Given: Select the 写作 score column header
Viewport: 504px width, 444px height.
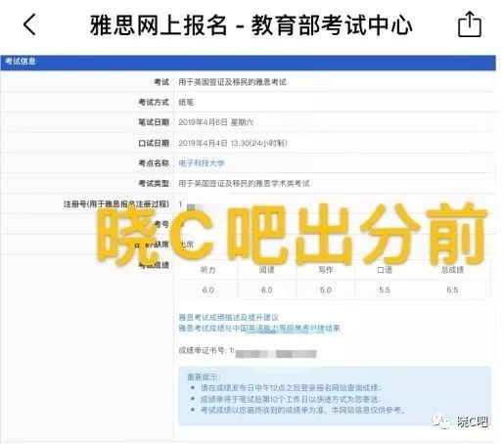Looking at the screenshot, I should pyautogui.click(x=325, y=270).
